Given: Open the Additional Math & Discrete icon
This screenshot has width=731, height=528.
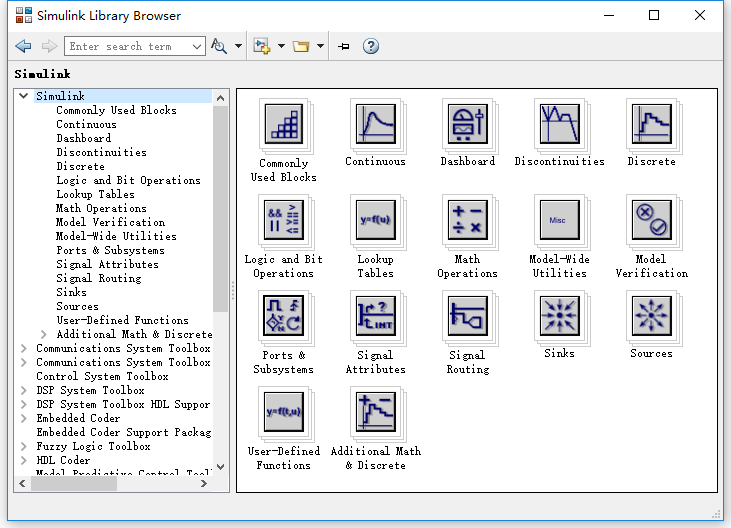Looking at the screenshot, I should tap(375, 411).
